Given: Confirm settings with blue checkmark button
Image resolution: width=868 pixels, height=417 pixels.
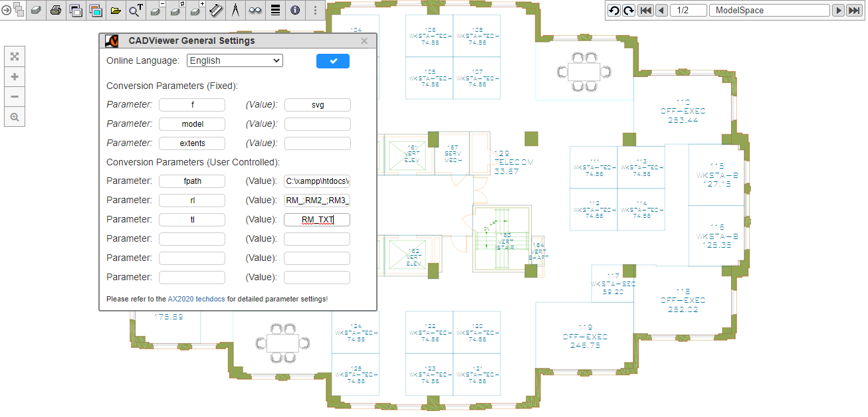Looking at the screenshot, I should click(x=333, y=61).
